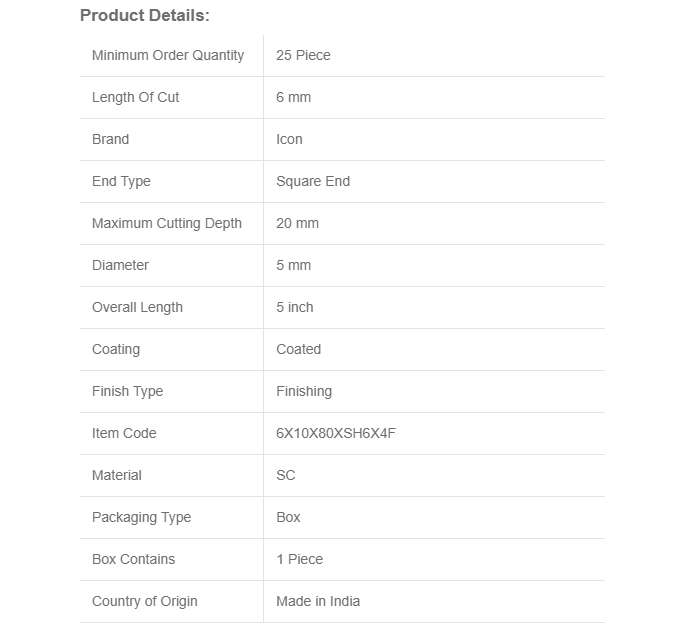Image resolution: width=700 pixels, height=635 pixels.
Task: Click the Icon brand value
Action: (289, 140)
